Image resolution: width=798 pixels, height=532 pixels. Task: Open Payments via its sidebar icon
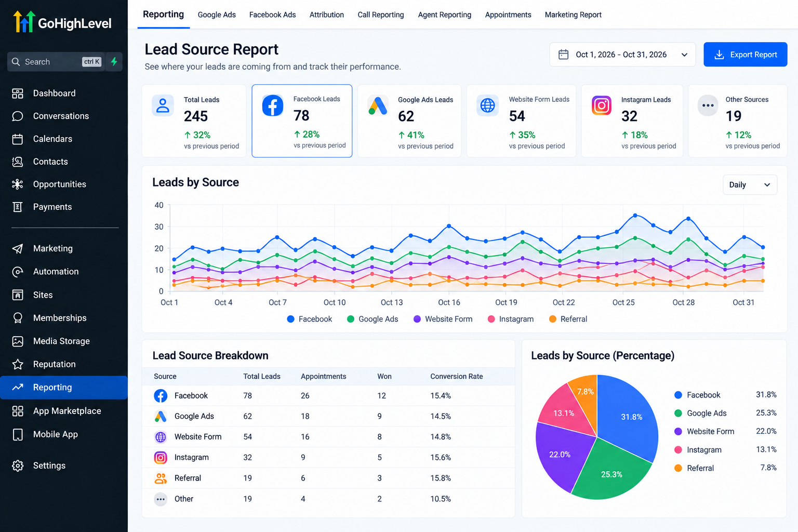(x=18, y=207)
